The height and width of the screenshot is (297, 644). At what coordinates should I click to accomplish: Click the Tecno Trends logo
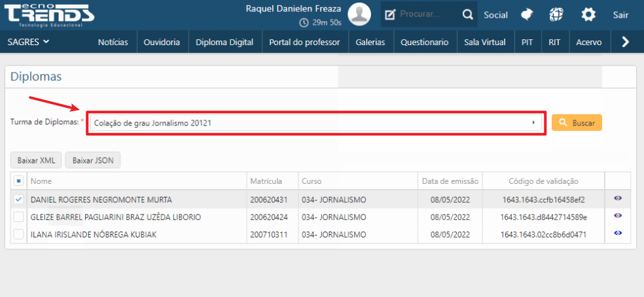click(x=49, y=14)
